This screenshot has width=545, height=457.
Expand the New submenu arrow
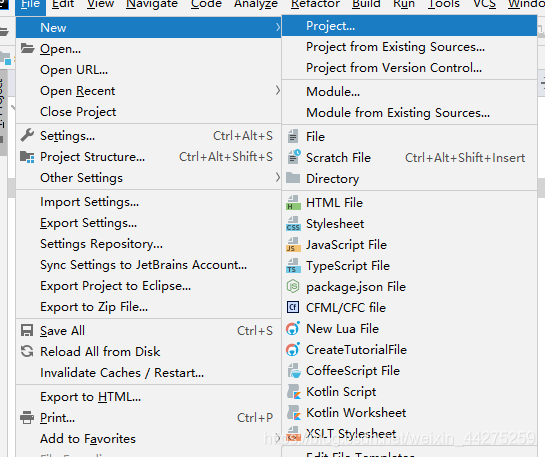click(277, 27)
